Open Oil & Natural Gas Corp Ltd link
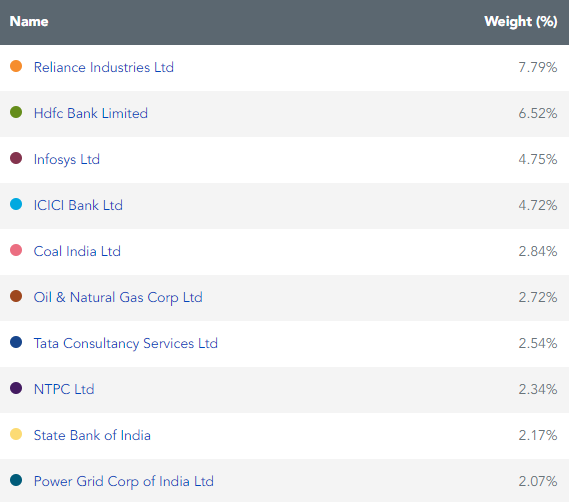 pyautogui.click(x=118, y=298)
